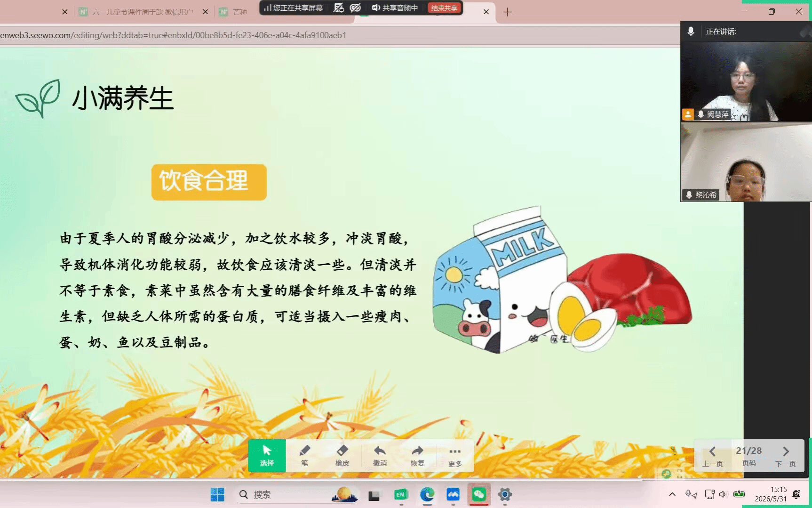Close the leftmost partially hidden tab
The width and height of the screenshot is (812, 508).
[x=64, y=12]
